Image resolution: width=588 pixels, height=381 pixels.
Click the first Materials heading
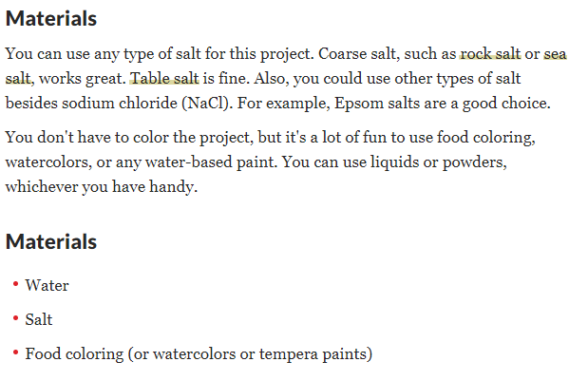[x=51, y=18]
